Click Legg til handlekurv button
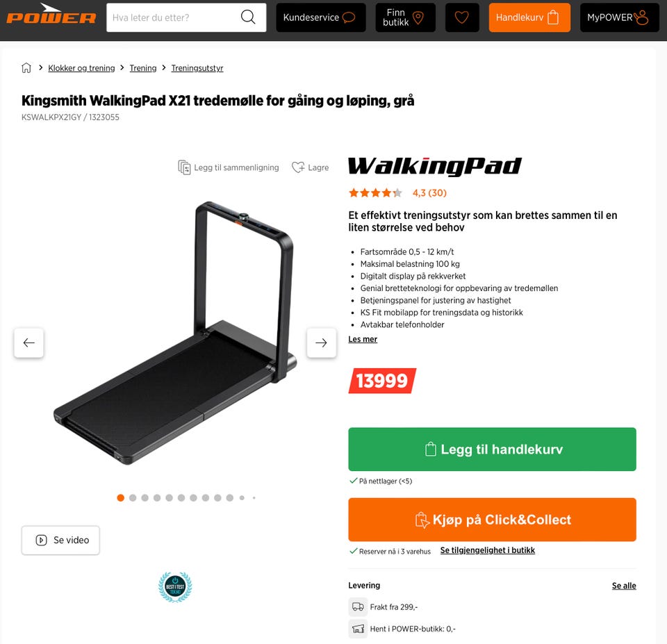667x644 pixels. click(492, 449)
